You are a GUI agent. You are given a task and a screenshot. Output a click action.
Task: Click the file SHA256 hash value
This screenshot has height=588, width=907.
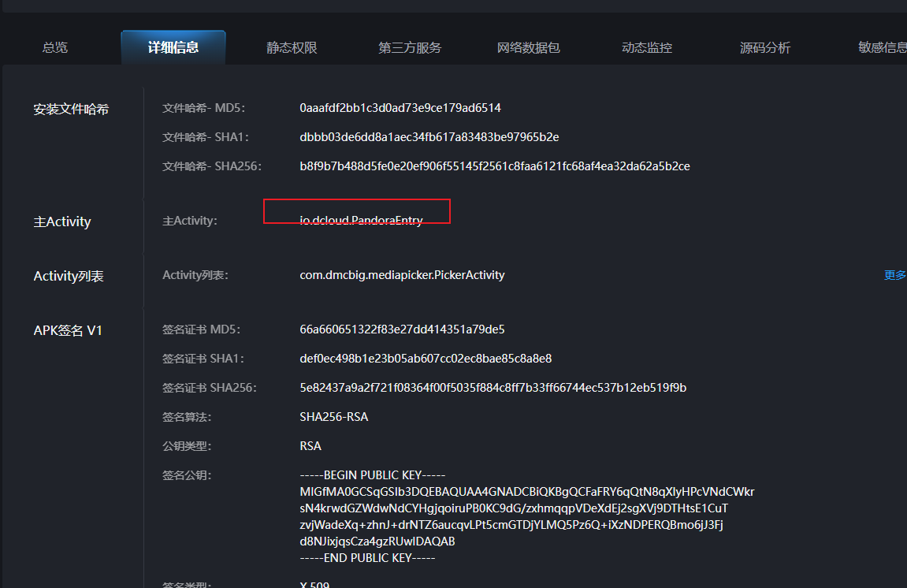(495, 166)
